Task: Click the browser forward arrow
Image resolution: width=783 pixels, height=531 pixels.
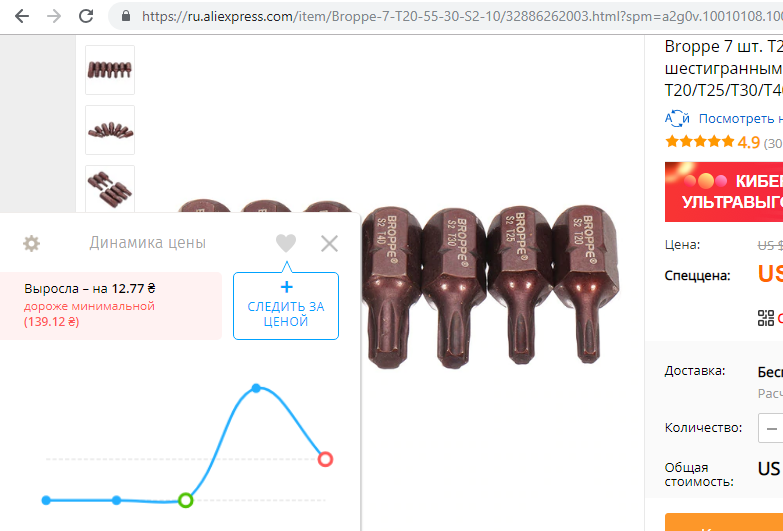Action: 53,16
